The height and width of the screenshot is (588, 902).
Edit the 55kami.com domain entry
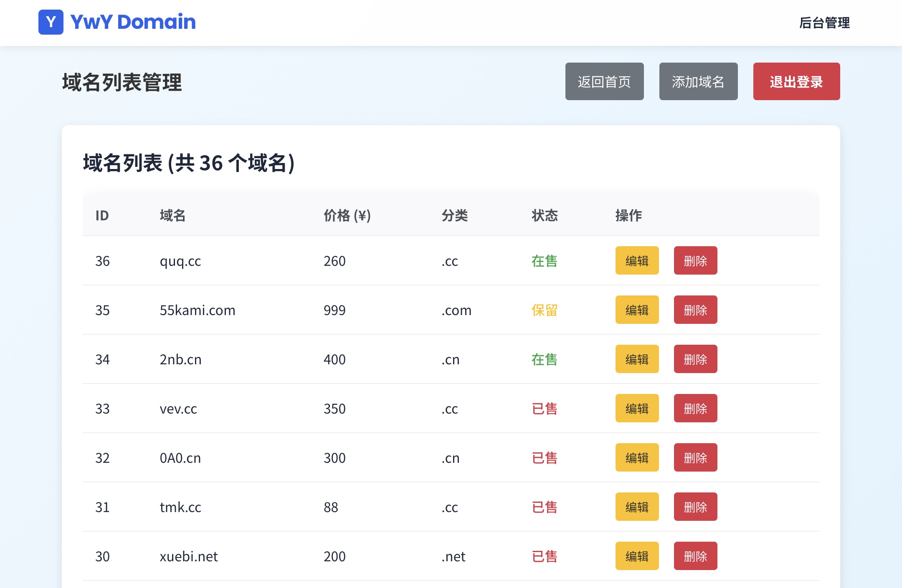[x=637, y=310]
